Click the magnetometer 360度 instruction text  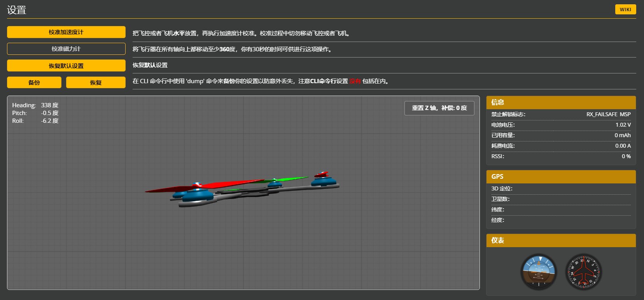point(233,49)
